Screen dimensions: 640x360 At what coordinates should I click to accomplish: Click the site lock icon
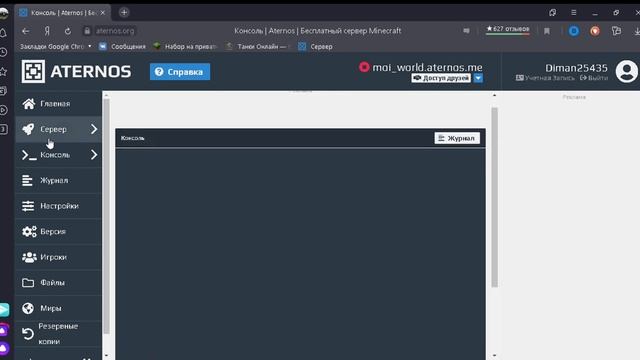87,31
